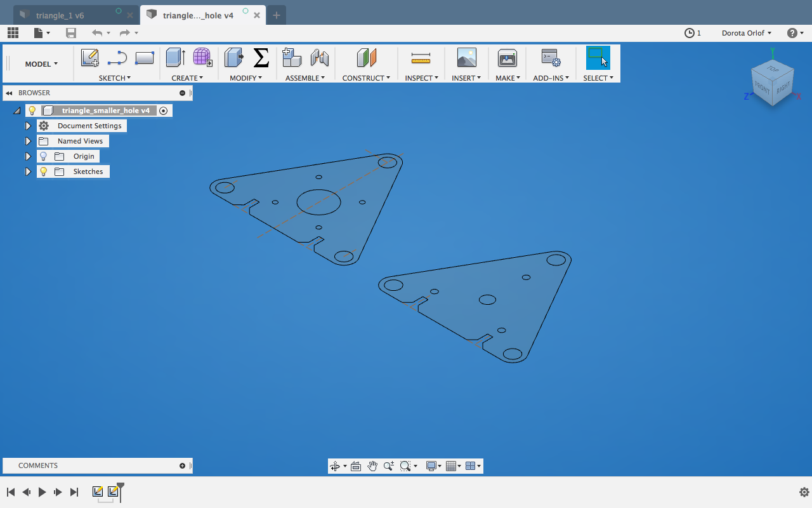812x508 pixels.
Task: Open the job status clock icon
Action: tap(690, 32)
